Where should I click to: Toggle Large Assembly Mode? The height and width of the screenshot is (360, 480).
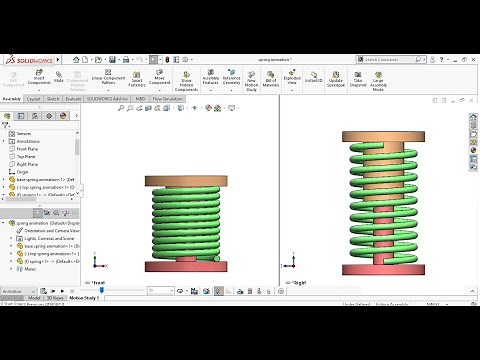tap(378, 81)
